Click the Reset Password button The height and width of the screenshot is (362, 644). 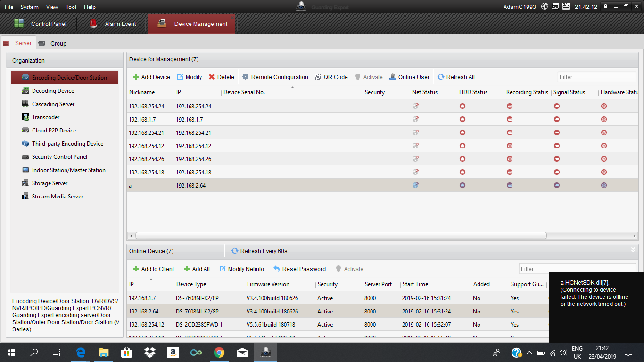299,269
